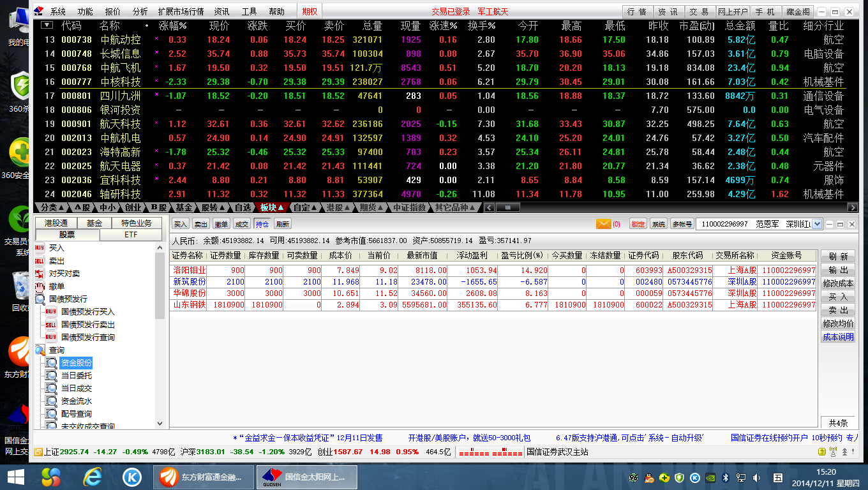
Task: Expand the 自定 custom tab menu
Action: pos(306,207)
